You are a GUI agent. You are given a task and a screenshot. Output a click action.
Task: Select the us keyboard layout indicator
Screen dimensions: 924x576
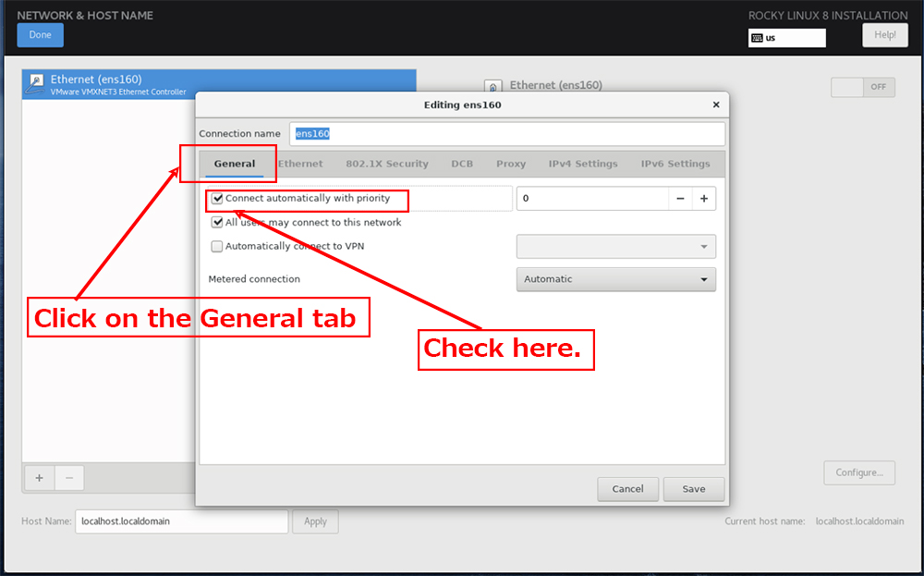pos(786,38)
